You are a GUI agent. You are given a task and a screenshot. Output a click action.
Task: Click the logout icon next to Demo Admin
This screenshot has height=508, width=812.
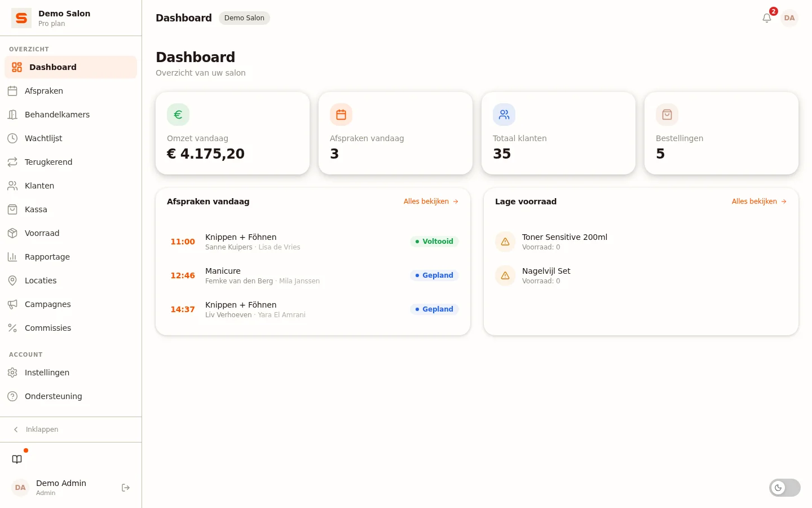(126, 488)
